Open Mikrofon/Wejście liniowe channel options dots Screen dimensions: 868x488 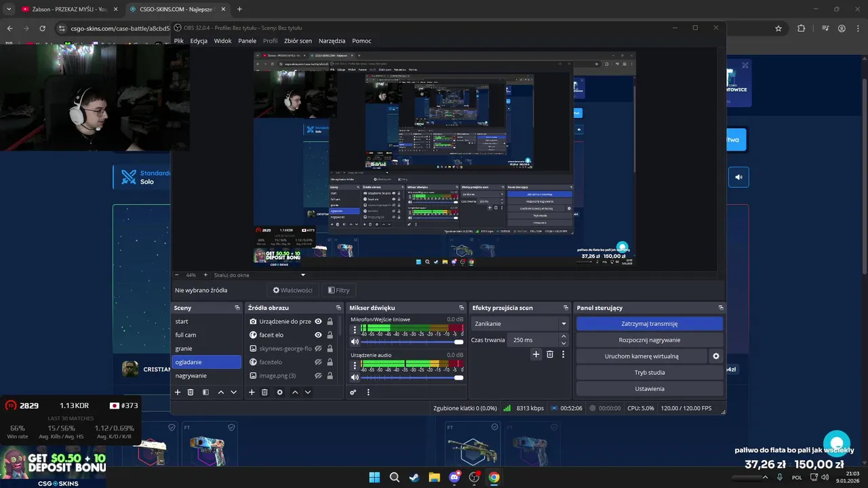354,330
